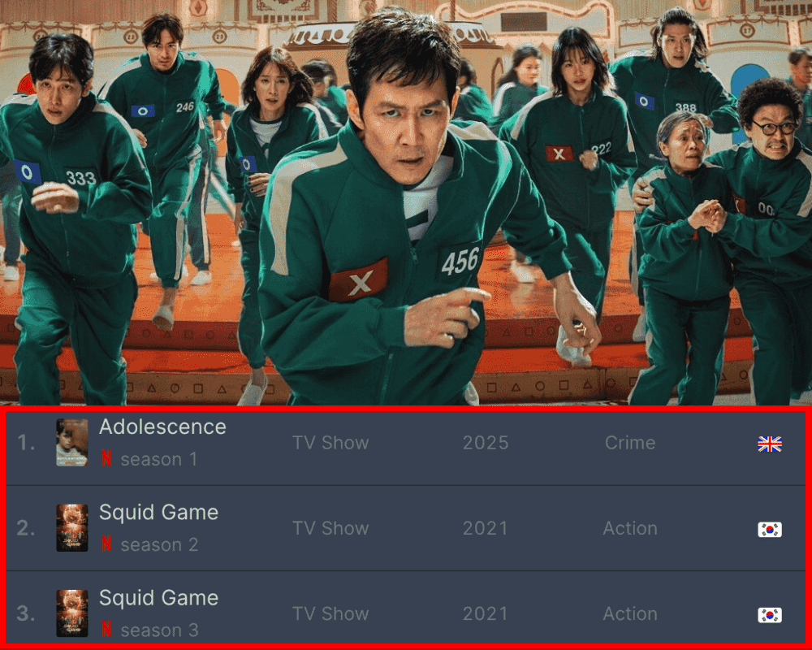Click the season 1 subtitle text

coord(159,459)
